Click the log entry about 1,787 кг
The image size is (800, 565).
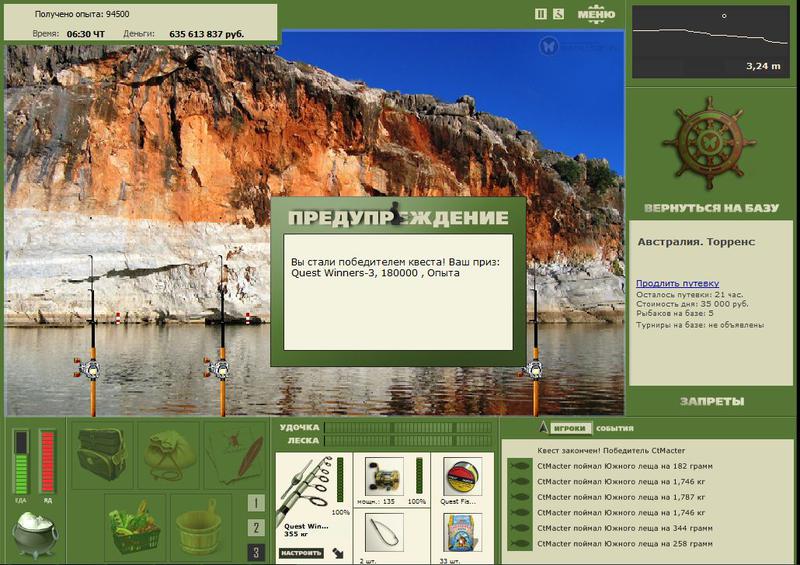click(x=621, y=497)
